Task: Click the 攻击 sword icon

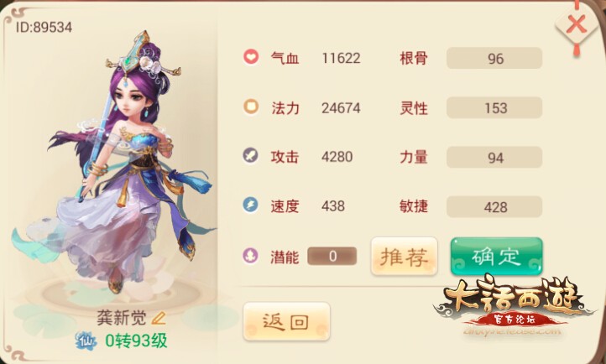Action: 251,156
